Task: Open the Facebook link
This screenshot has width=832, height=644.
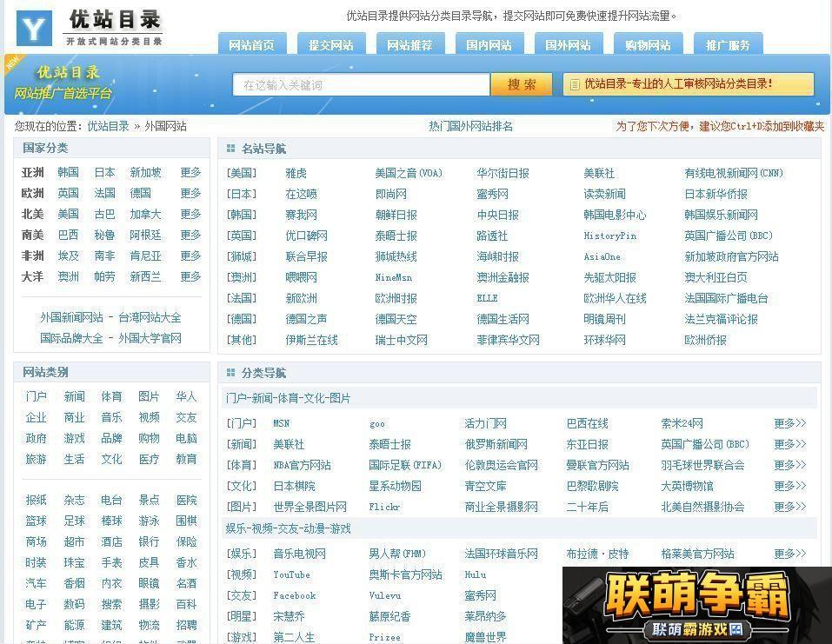Action: pos(295,595)
